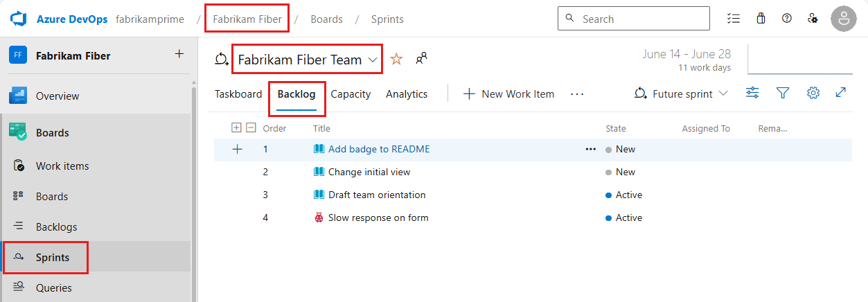Switch to the Capacity tab
This screenshot has height=302, width=868.
coord(351,94)
